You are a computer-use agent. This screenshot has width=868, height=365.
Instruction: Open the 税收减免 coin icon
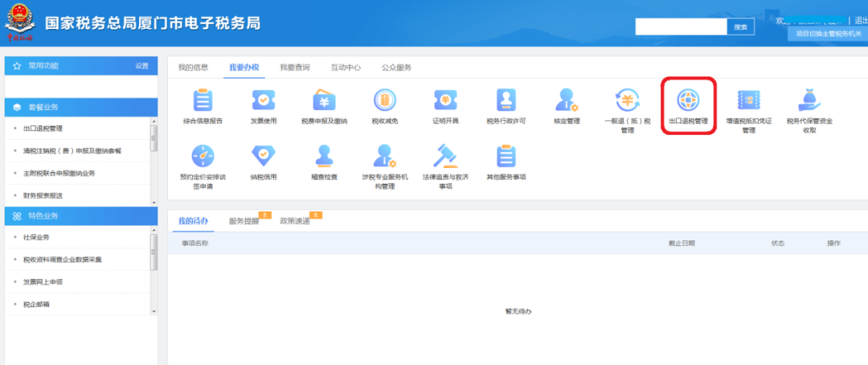point(385,100)
